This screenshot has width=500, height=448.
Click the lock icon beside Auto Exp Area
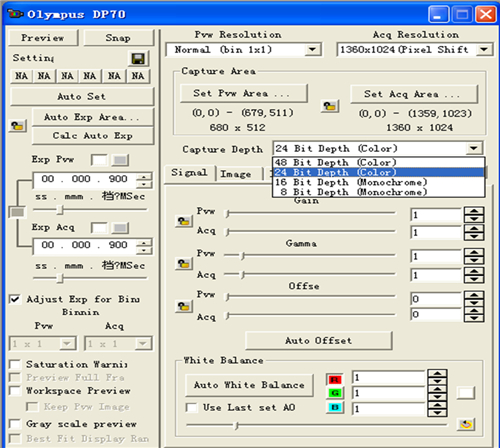[17, 126]
